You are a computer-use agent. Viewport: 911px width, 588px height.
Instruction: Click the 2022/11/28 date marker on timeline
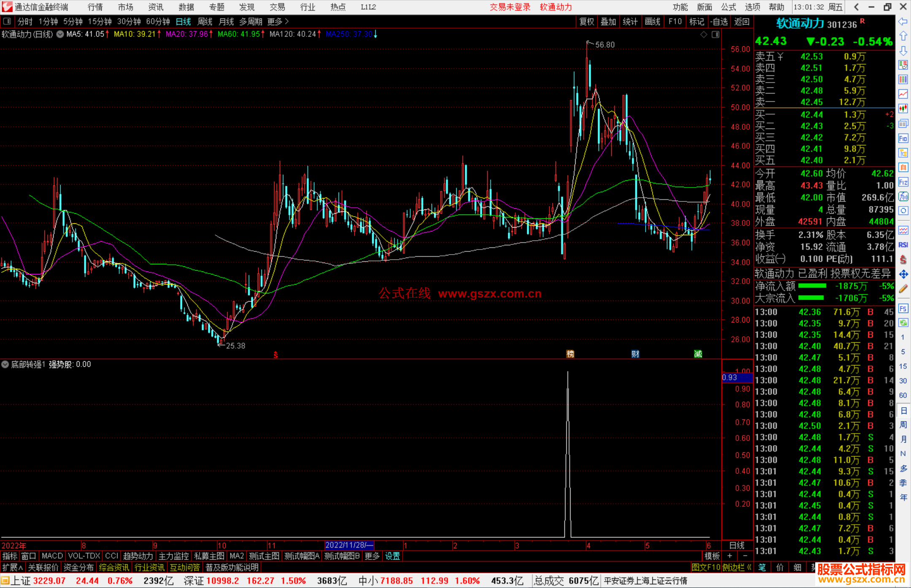349,545
